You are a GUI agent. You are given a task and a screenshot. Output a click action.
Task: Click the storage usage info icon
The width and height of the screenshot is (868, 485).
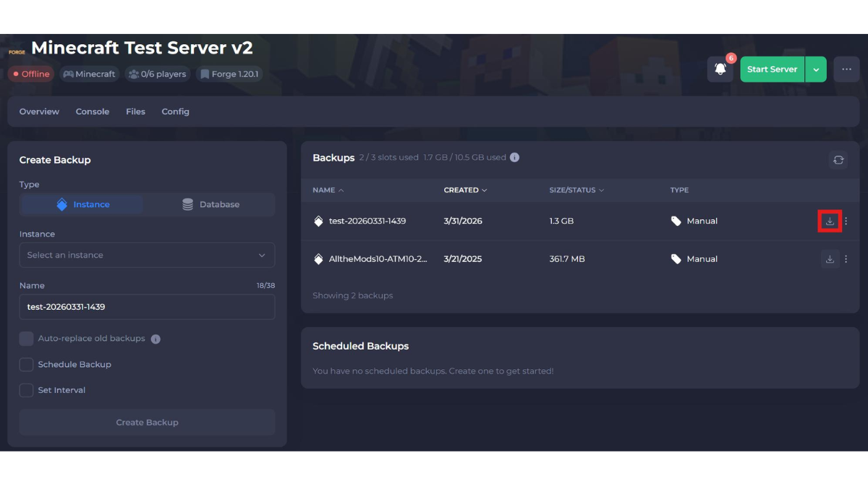click(514, 157)
